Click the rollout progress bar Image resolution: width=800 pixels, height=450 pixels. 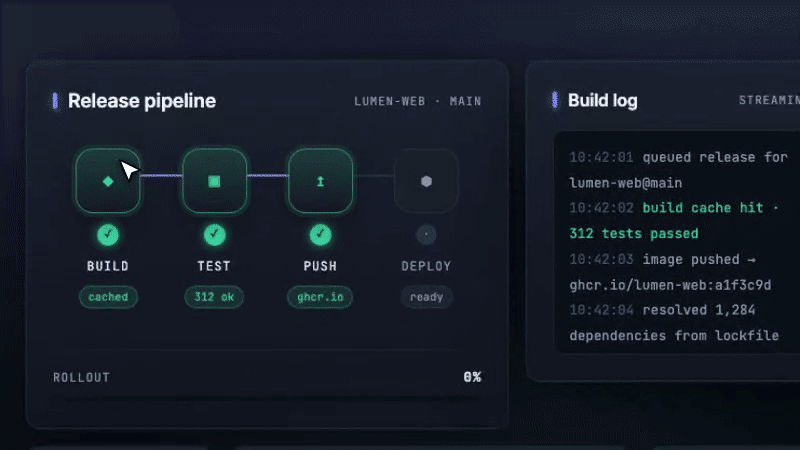pos(267,398)
